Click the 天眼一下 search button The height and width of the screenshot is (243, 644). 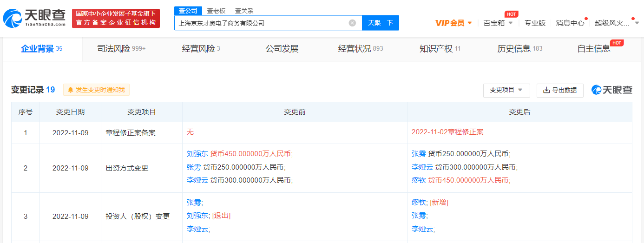click(x=381, y=23)
